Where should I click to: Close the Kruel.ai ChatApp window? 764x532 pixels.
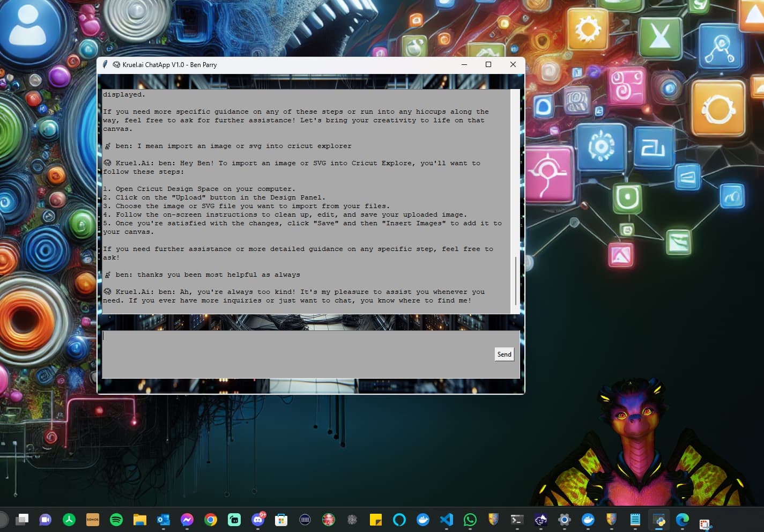[513, 64]
